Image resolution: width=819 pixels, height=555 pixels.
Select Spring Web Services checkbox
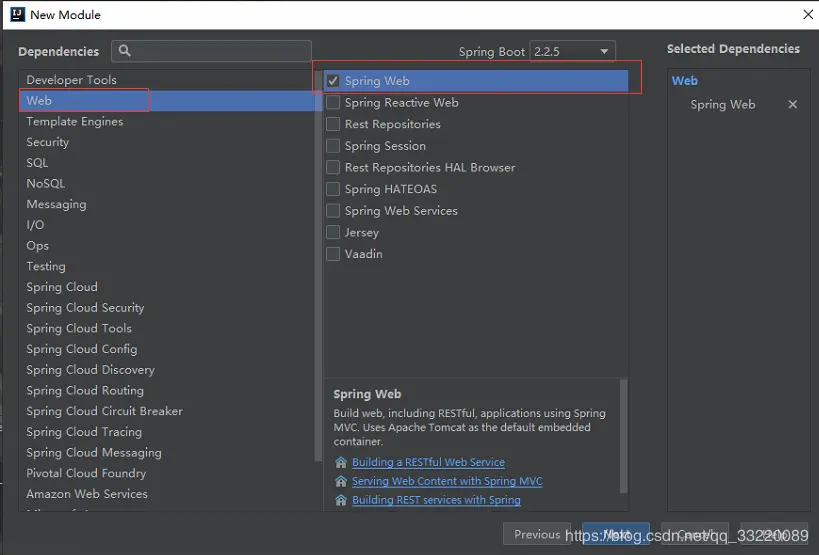click(x=333, y=210)
